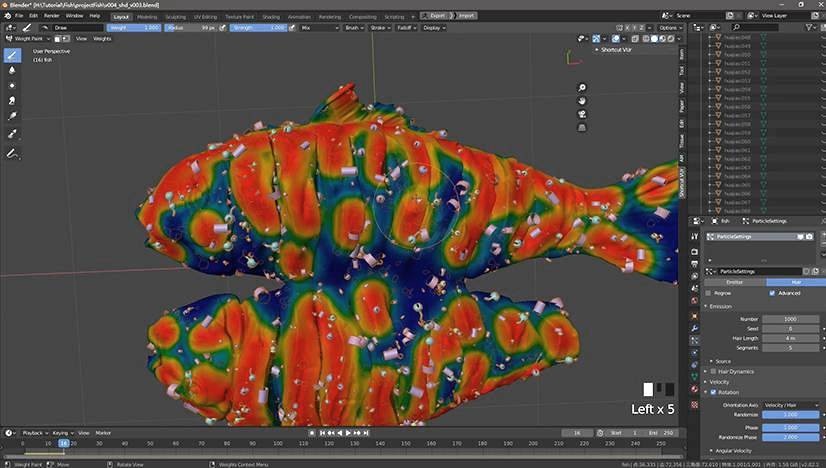This screenshot has height=468, width=826.
Task: Open the Physics properties tab icon
Action: pyautogui.click(x=694, y=353)
